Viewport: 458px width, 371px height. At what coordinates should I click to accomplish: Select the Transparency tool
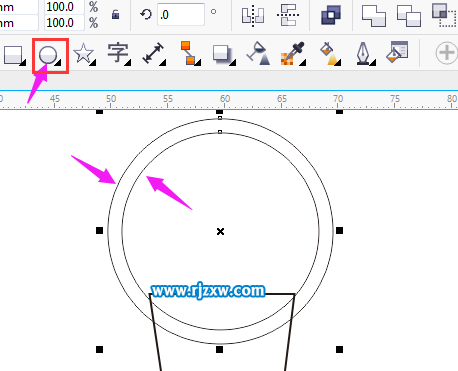pos(258,53)
